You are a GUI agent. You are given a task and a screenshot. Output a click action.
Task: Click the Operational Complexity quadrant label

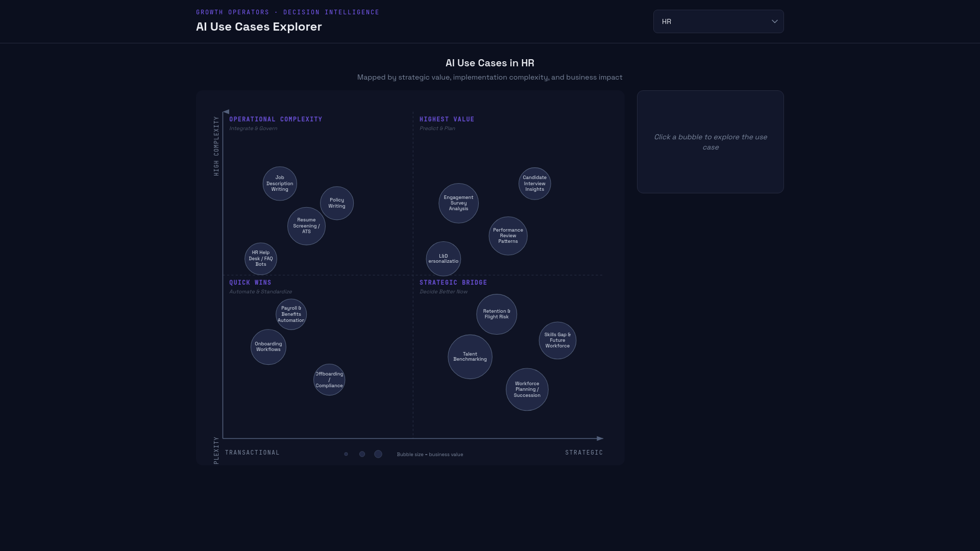coord(276,119)
